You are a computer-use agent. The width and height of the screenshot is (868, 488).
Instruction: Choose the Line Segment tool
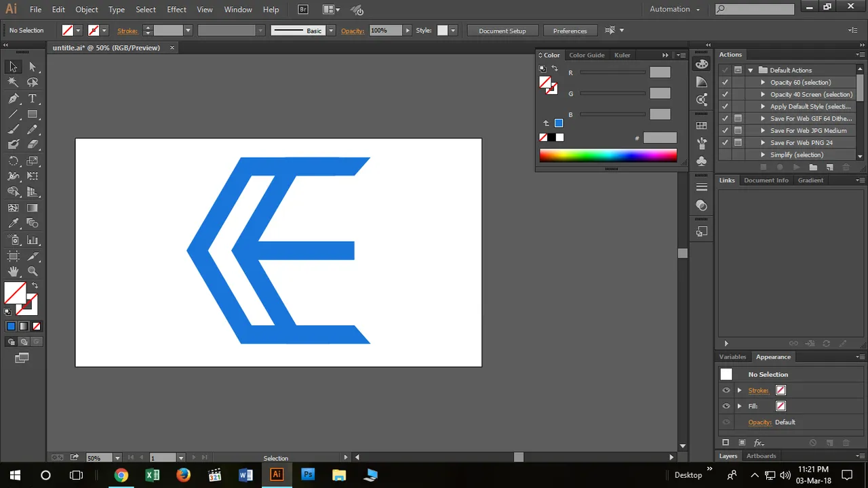13,115
